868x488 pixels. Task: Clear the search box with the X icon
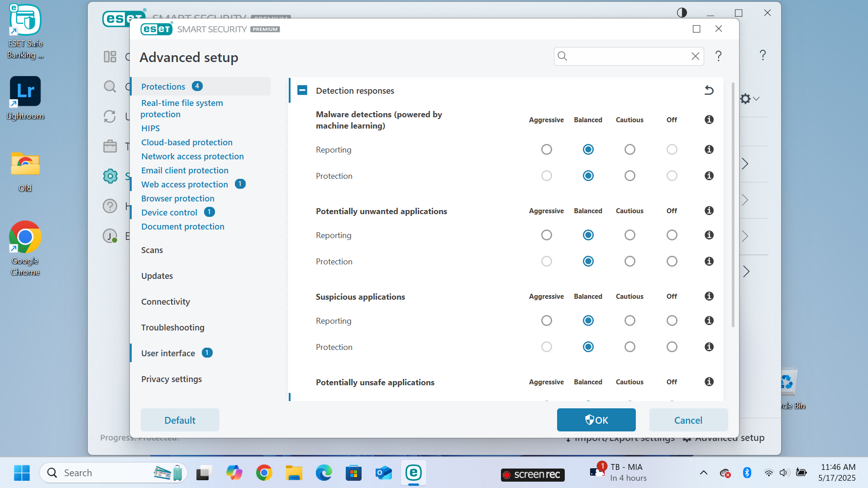click(x=695, y=56)
